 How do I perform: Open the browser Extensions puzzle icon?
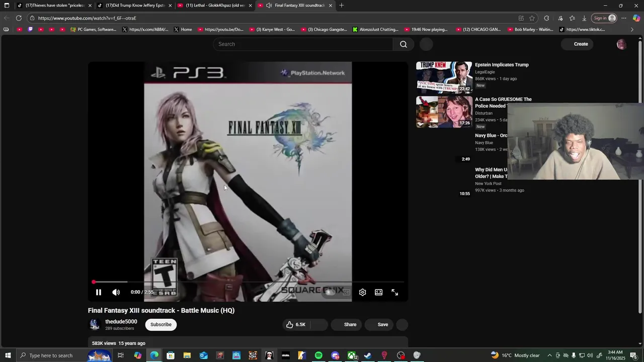point(546,18)
